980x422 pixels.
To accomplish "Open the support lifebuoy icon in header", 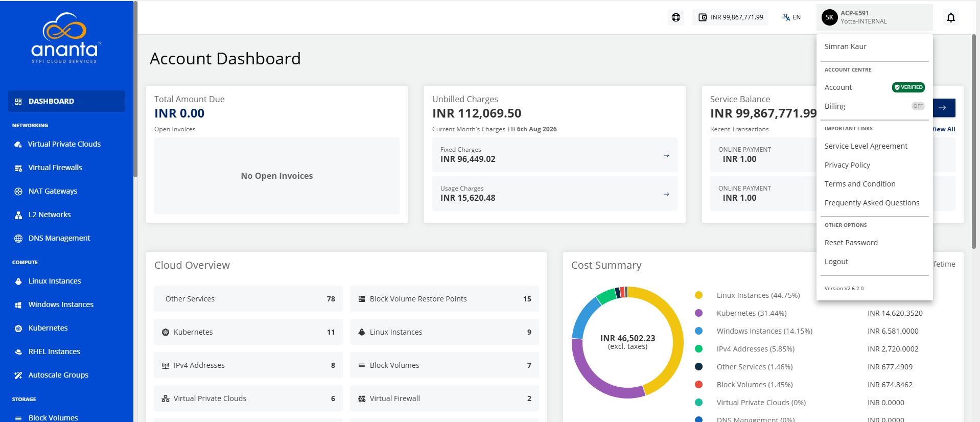I will click(676, 17).
